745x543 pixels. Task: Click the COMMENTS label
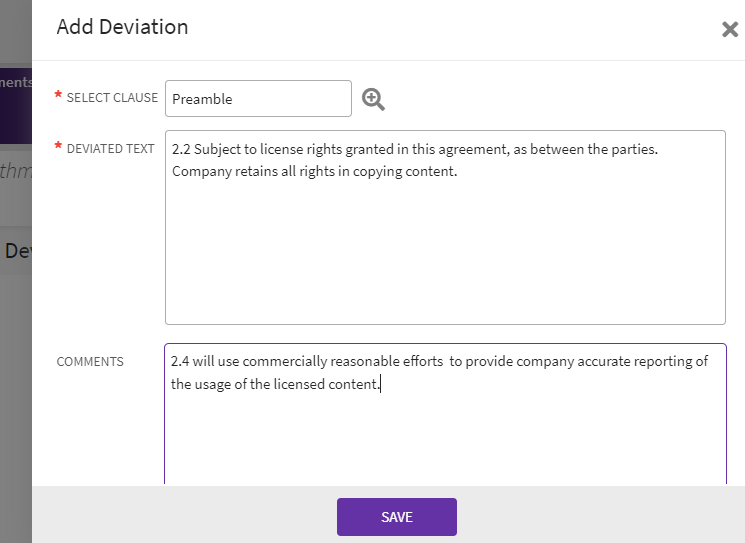(x=90, y=362)
